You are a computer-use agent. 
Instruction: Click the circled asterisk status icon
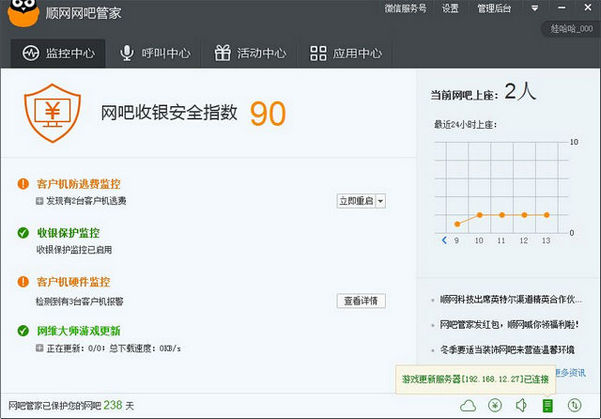point(495,406)
